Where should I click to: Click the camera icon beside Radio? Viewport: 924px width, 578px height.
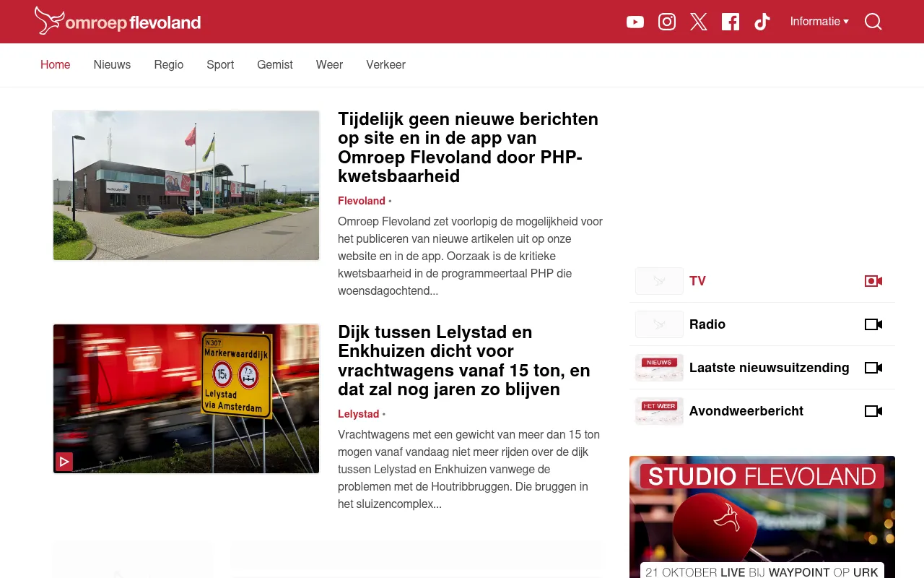(873, 324)
